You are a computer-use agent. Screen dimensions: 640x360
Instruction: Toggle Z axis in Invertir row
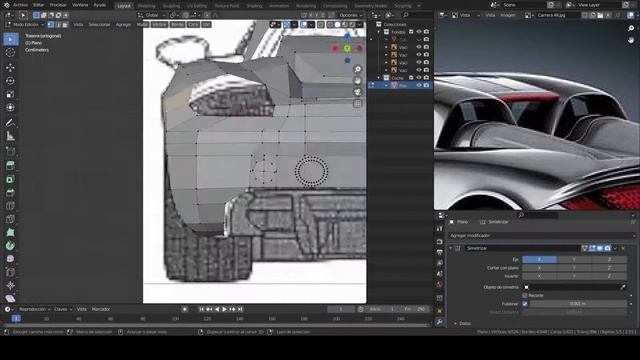[x=609, y=276]
